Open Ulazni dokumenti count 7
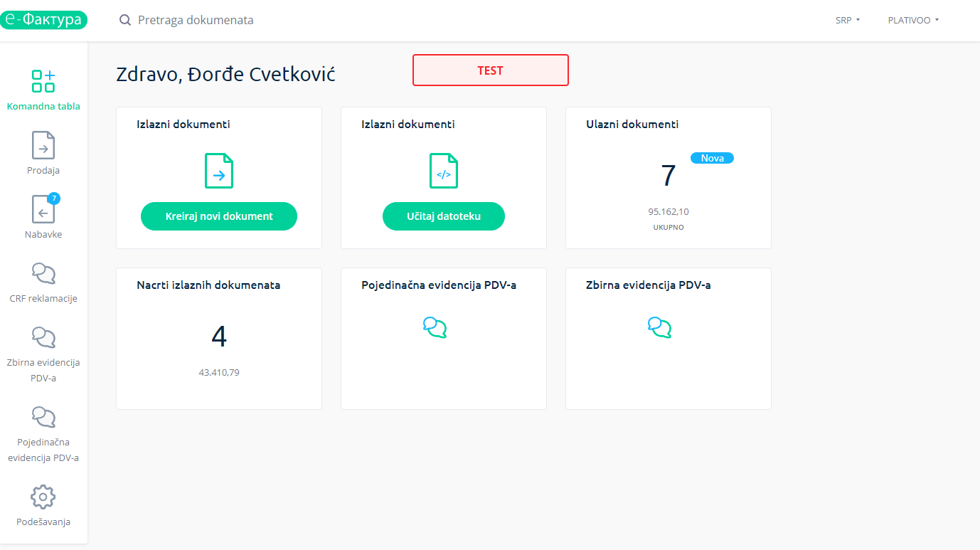Viewport: 980px width, 550px height. (669, 176)
